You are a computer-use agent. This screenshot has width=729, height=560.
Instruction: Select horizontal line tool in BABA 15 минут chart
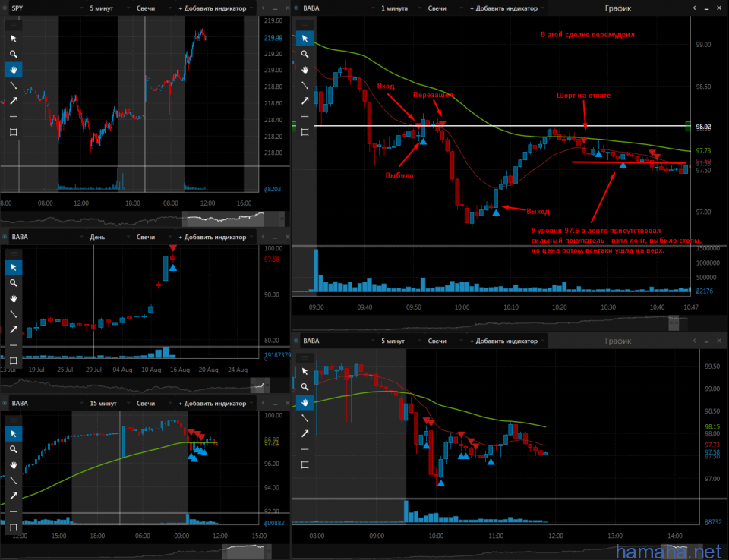14,511
